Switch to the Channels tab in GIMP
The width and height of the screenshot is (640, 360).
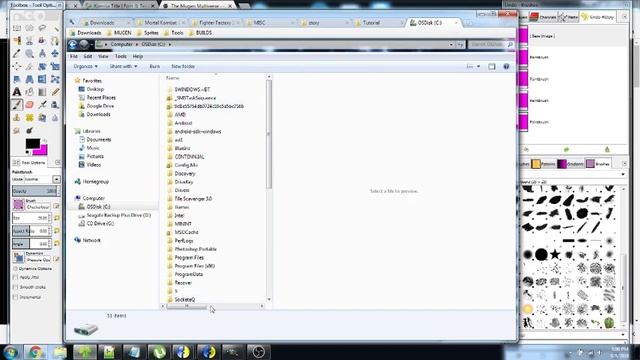click(543, 17)
